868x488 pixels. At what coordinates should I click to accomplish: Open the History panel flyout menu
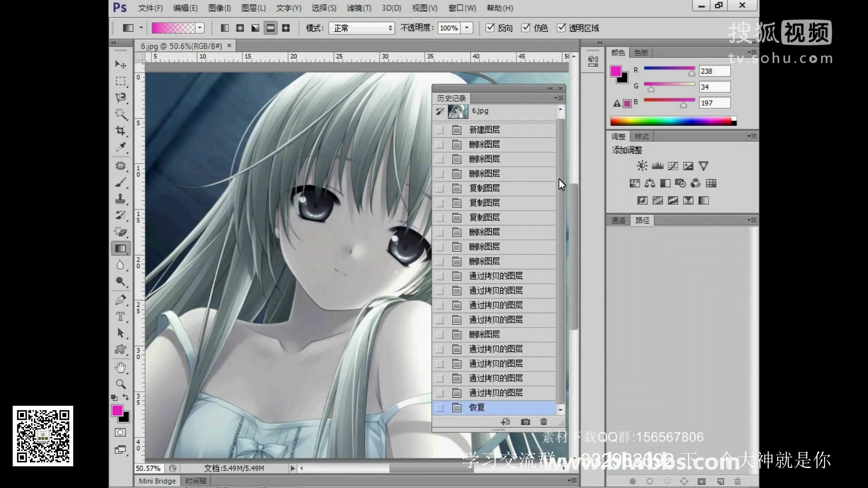tap(559, 98)
